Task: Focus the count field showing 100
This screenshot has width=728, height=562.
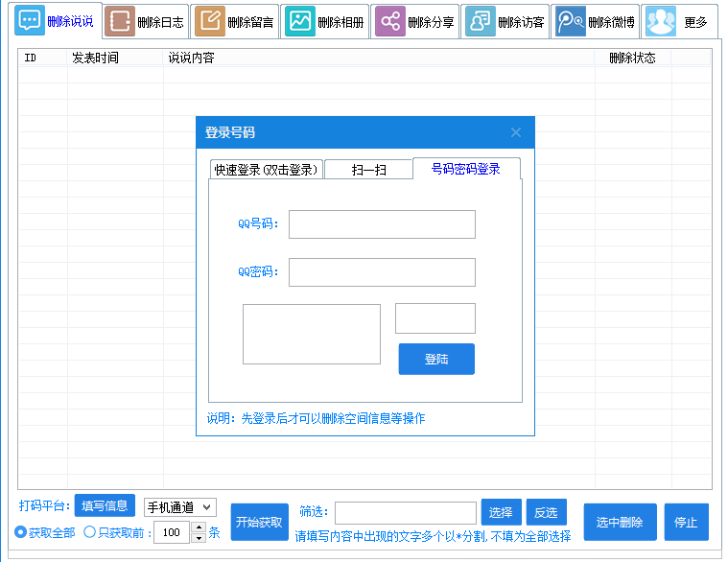Action: point(172,532)
